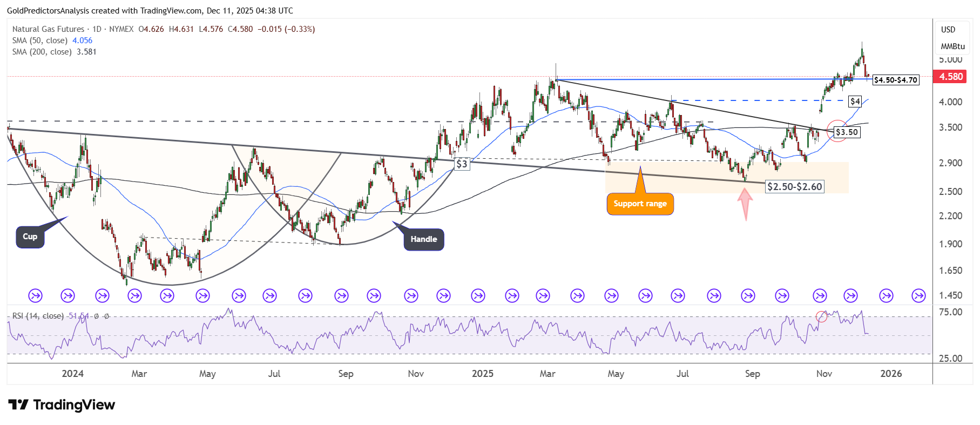The image size is (980, 425).
Task: Select the Handle pattern callout label
Action: click(x=423, y=239)
